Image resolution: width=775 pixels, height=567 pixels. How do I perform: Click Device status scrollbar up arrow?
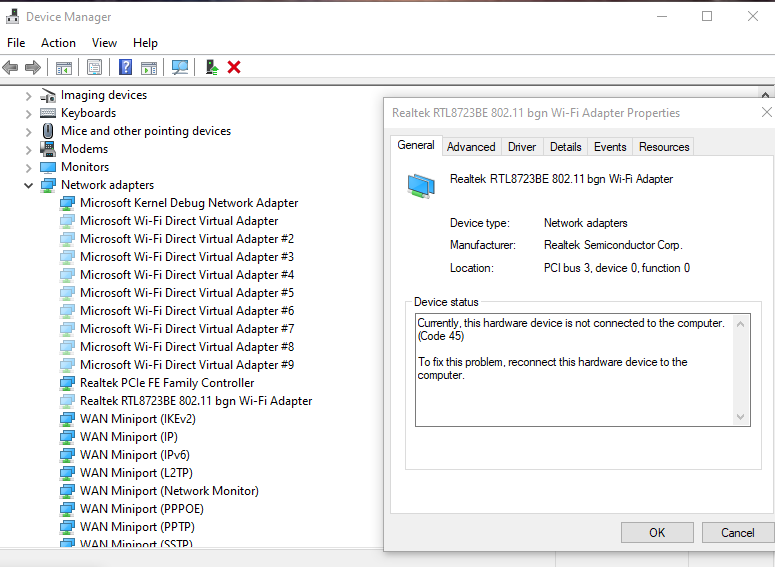(x=740, y=324)
